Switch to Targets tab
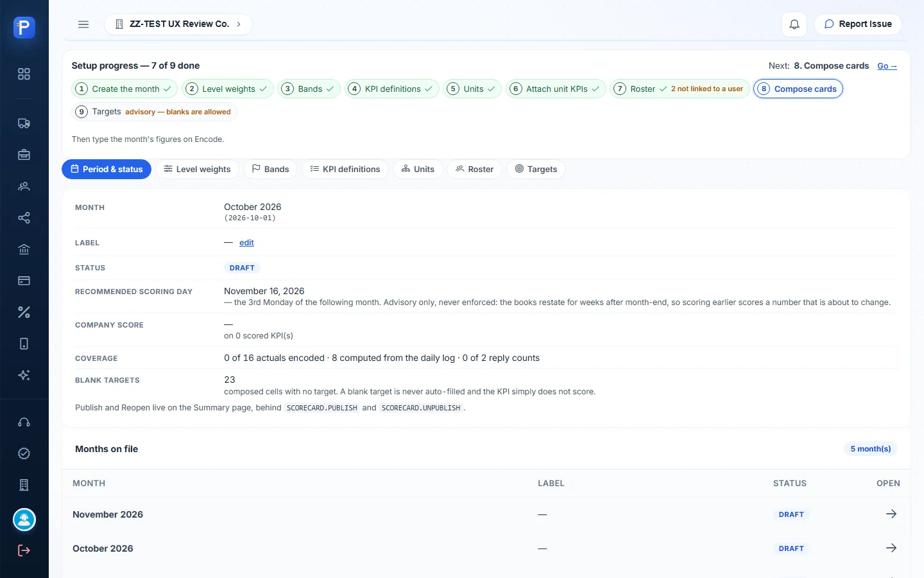 coord(536,169)
